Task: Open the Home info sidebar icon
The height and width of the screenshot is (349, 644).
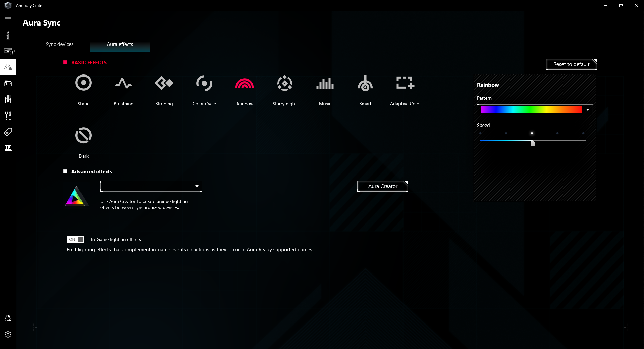Action: click(x=8, y=35)
